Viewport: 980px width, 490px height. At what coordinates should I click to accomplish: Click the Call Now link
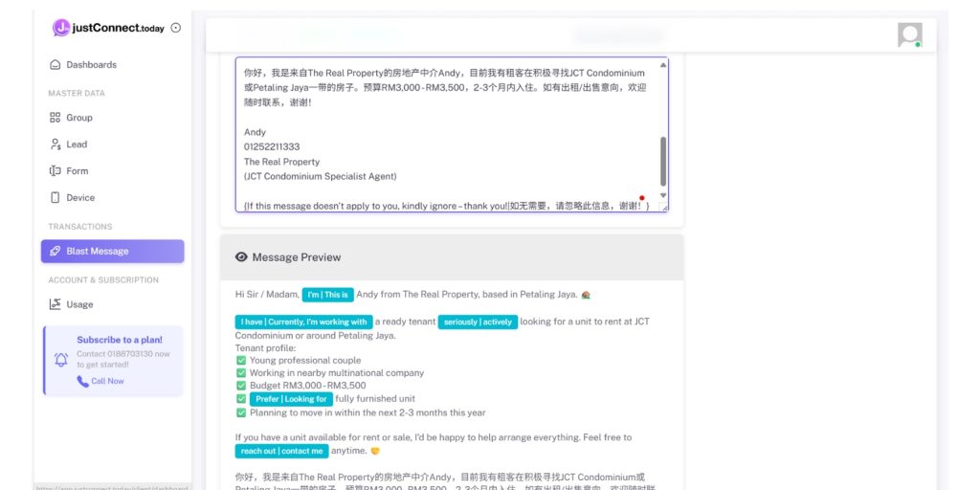[107, 381]
